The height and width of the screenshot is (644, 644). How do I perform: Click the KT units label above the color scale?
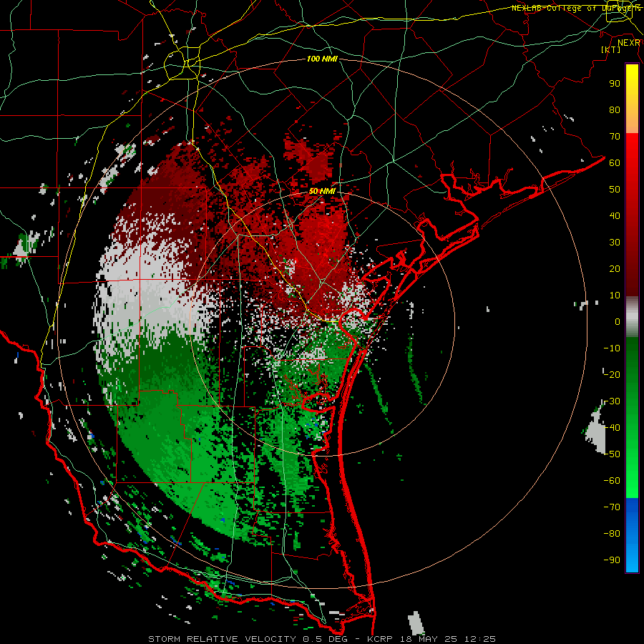coord(611,49)
